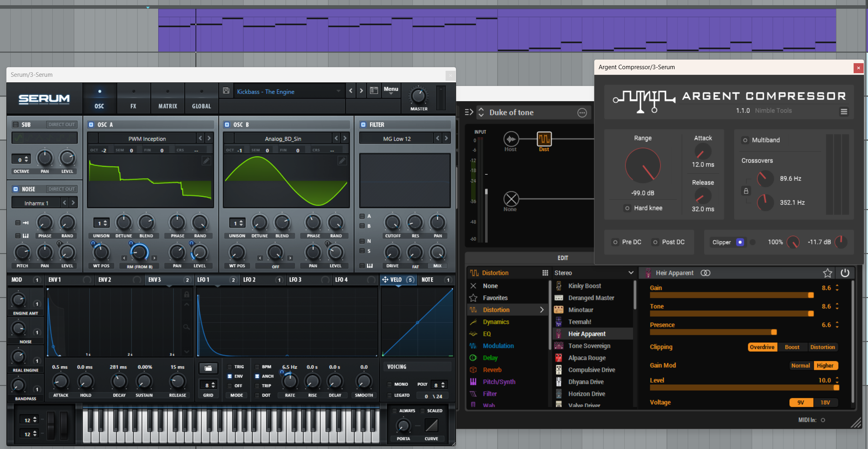The height and width of the screenshot is (449, 868).
Task: Step the Gain value arrows
Action: 837,288
